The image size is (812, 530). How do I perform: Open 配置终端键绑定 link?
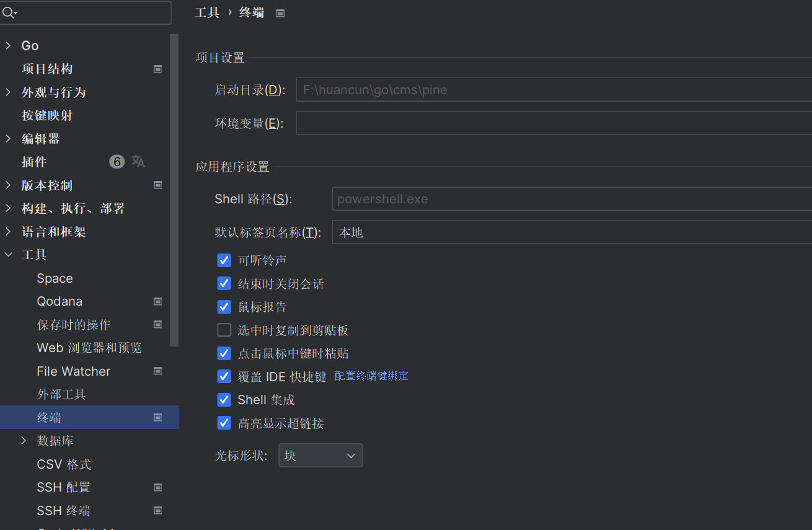(371, 376)
